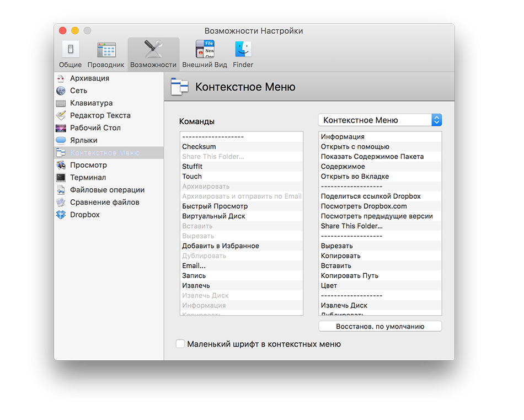Select Содержимое in the context menu list

(380, 166)
